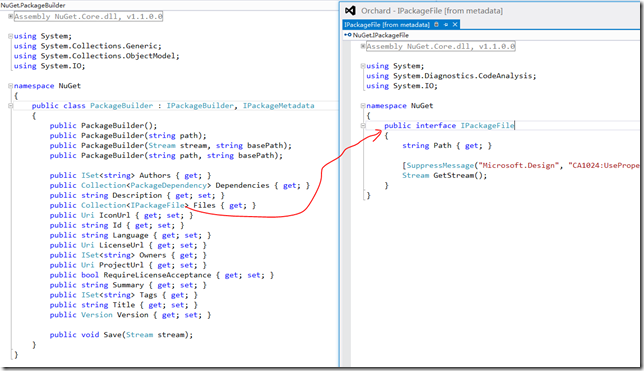Click the RequireLicenseAcceptance property name
644x371 pixels.
click(157, 275)
